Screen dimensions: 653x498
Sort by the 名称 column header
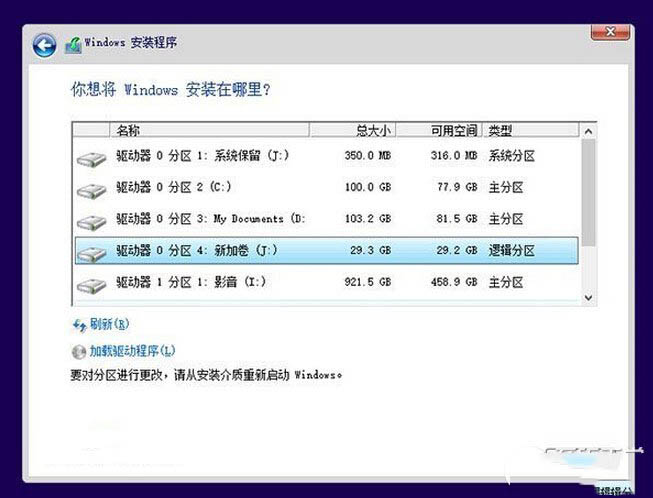pyautogui.click(x=209, y=130)
